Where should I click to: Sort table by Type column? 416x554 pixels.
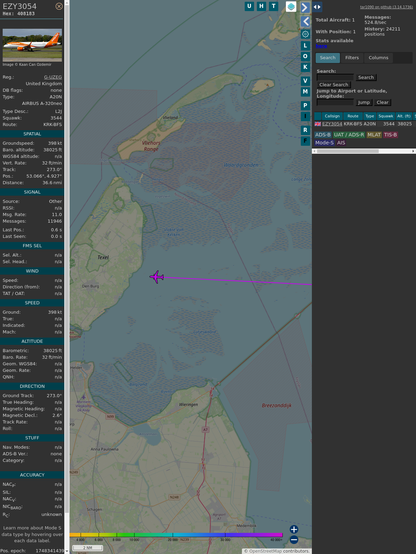click(370, 116)
